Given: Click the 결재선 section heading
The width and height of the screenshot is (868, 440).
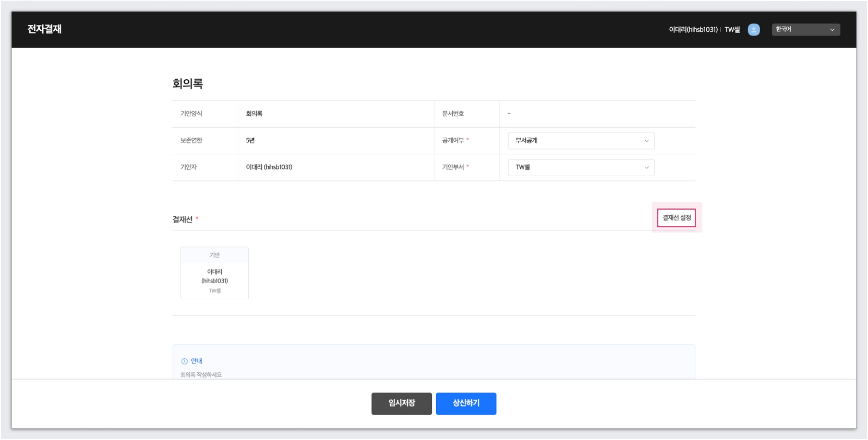Looking at the screenshot, I should point(183,219).
